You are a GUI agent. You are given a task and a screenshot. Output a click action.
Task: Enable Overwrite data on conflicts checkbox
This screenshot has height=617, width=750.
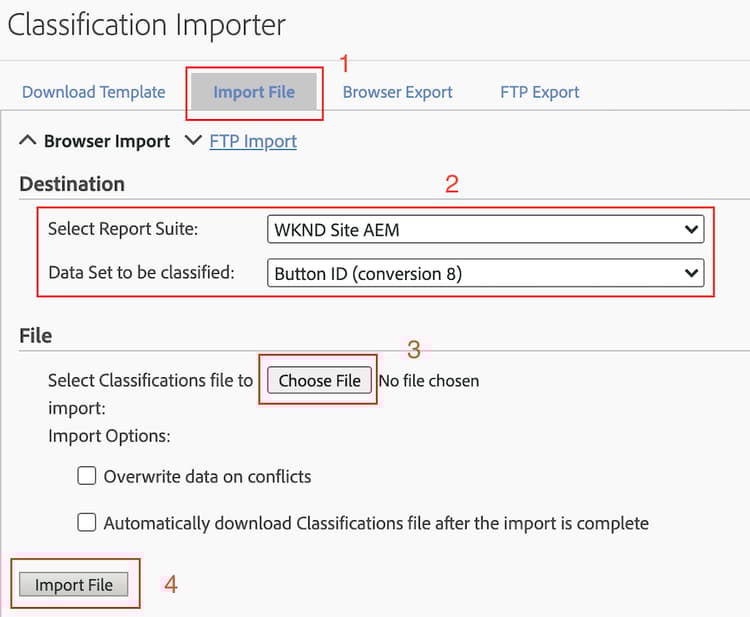87,476
